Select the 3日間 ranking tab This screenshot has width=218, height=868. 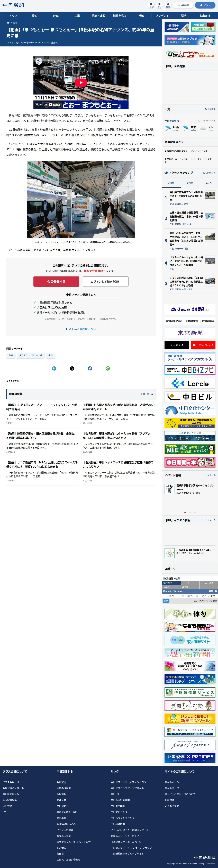tap(171, 183)
